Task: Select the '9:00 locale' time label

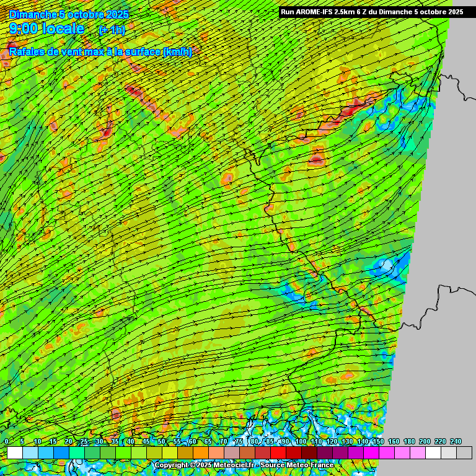Action: click(x=47, y=29)
